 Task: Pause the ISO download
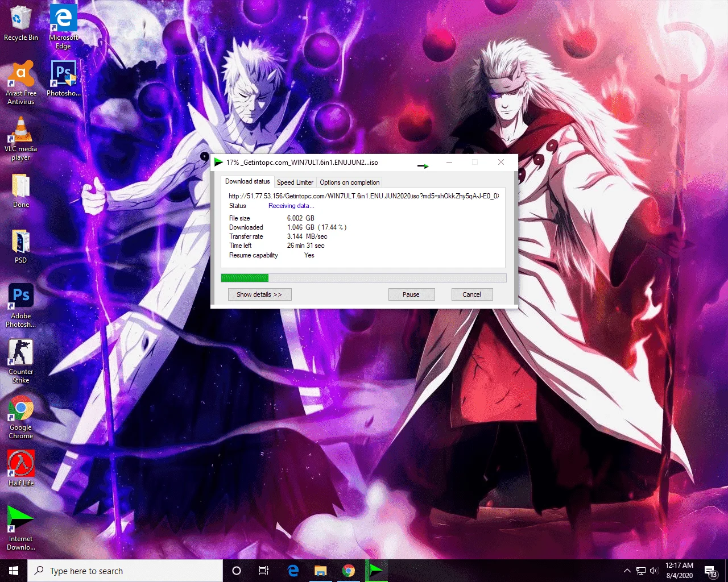click(x=411, y=294)
